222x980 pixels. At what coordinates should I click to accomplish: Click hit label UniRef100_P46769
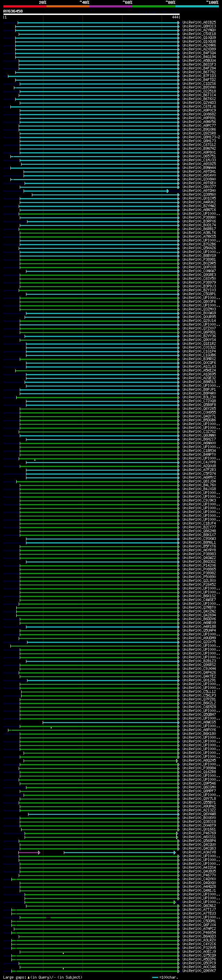point(199,833)
